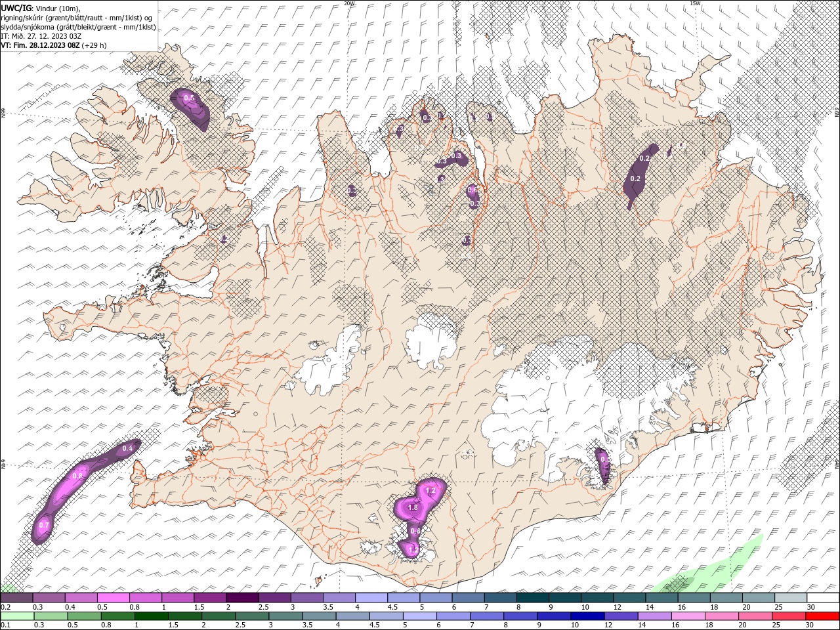Click the 'slydda/snjókoma' legend description line
This screenshot has width=840, height=630.
pyautogui.click(x=78, y=27)
